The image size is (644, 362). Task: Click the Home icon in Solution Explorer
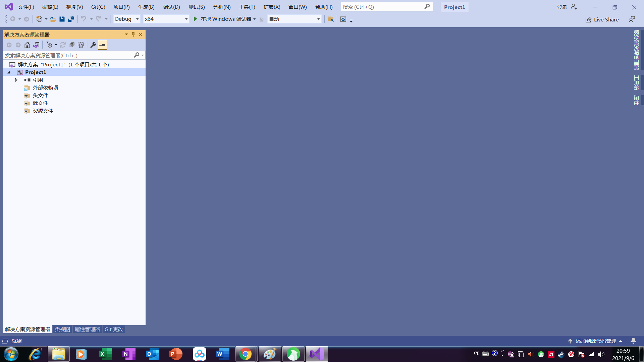[x=27, y=45]
